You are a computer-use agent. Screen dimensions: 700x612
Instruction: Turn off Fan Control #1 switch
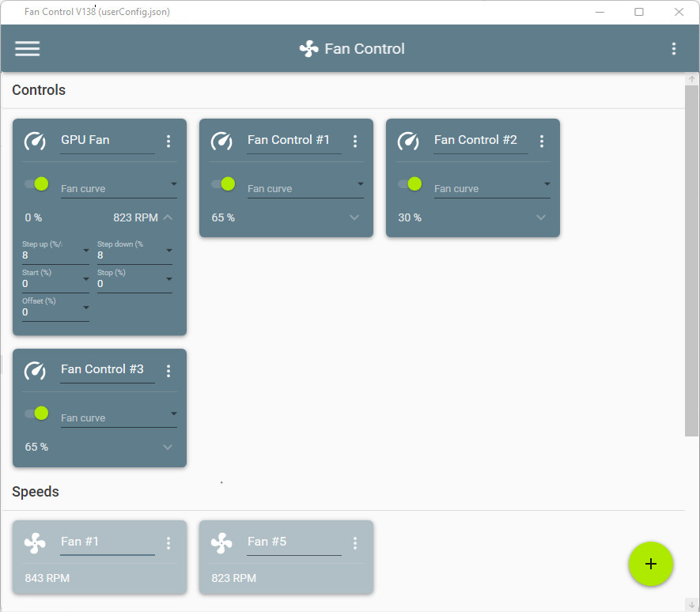click(x=223, y=184)
